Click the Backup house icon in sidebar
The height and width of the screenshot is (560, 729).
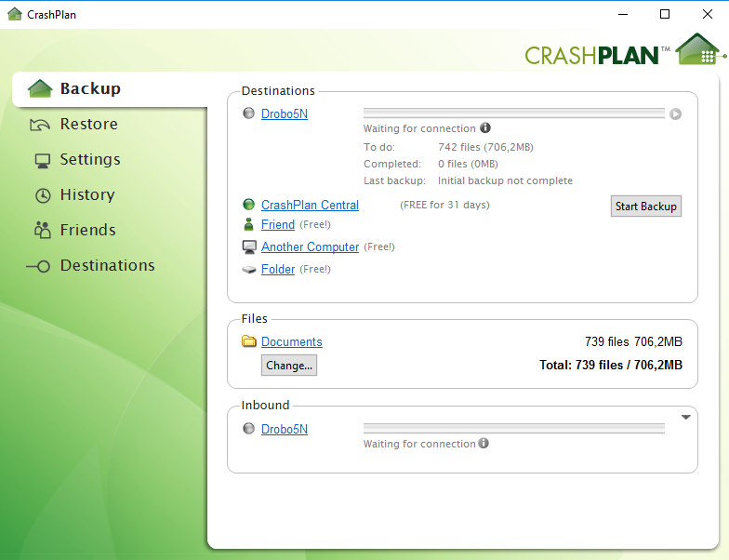click(x=40, y=88)
